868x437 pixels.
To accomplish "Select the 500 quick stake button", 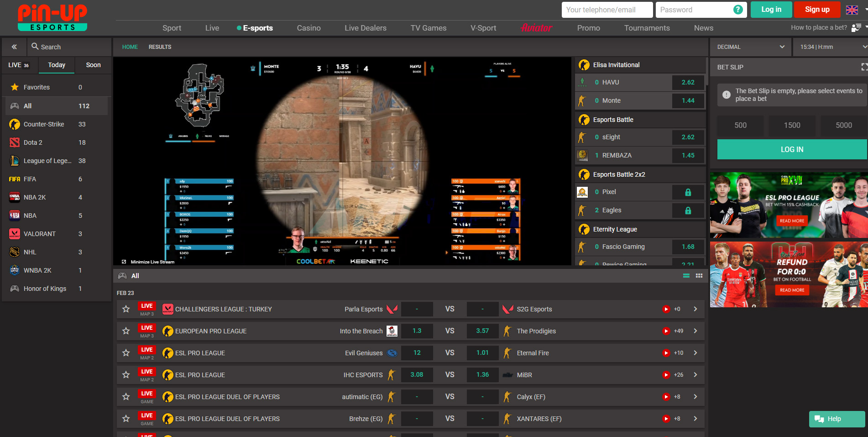I will tap(740, 125).
